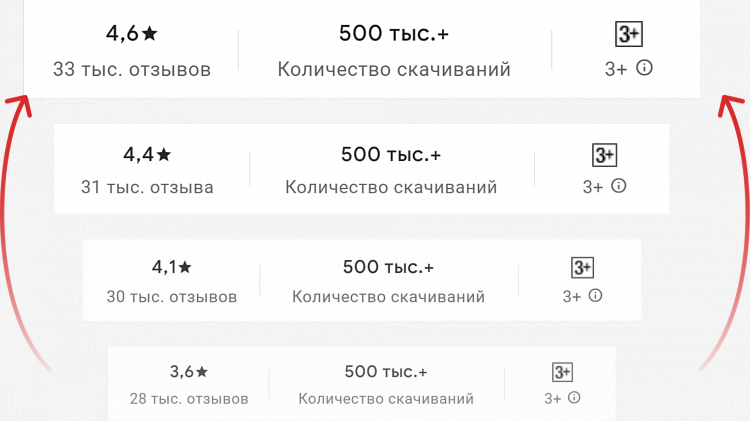
Task: Click the 3+ age badge in second row
Action: click(605, 155)
